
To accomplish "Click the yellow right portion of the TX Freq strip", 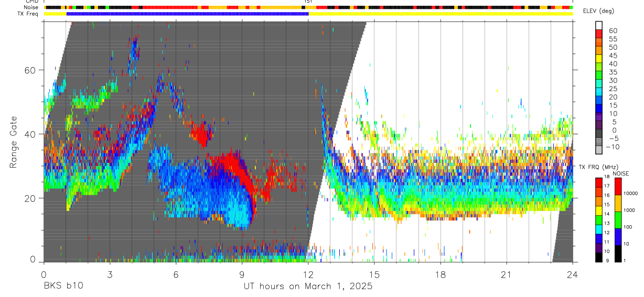I will point(441,14).
